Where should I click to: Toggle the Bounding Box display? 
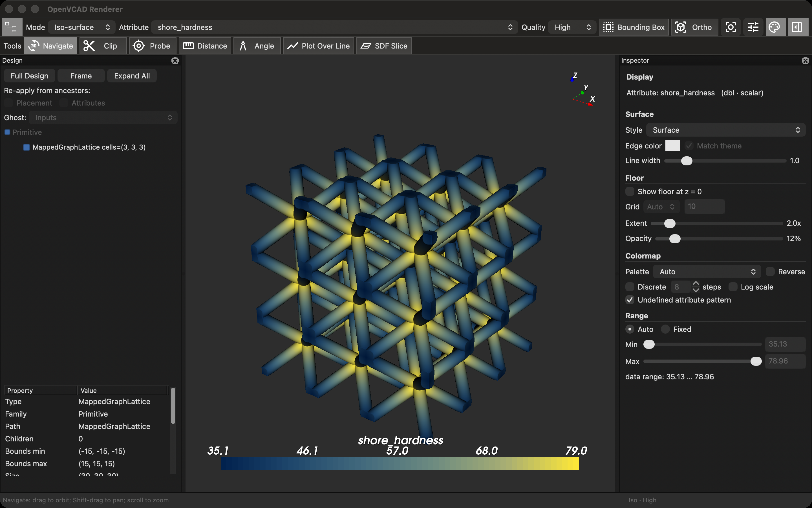634,27
